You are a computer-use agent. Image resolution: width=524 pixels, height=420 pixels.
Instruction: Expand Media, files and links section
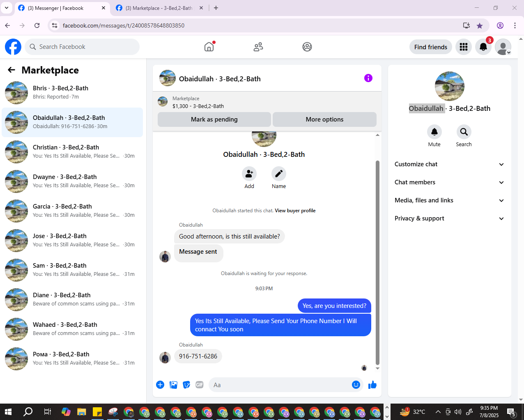click(x=450, y=200)
